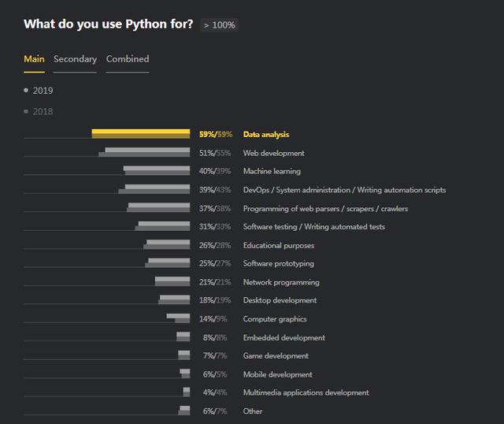Switch to the Main tab
The width and height of the screenshot is (504, 424).
[x=34, y=59]
